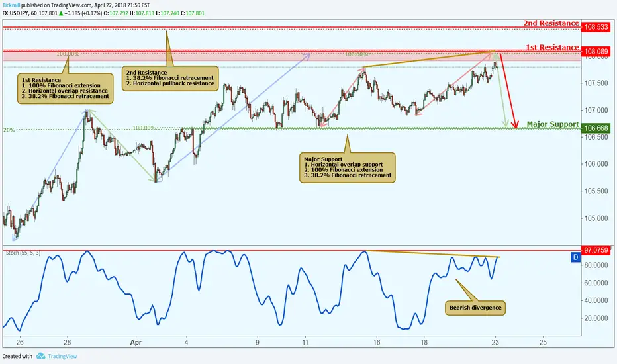
Task: Click the Apr date axis label
Action: click(x=136, y=342)
